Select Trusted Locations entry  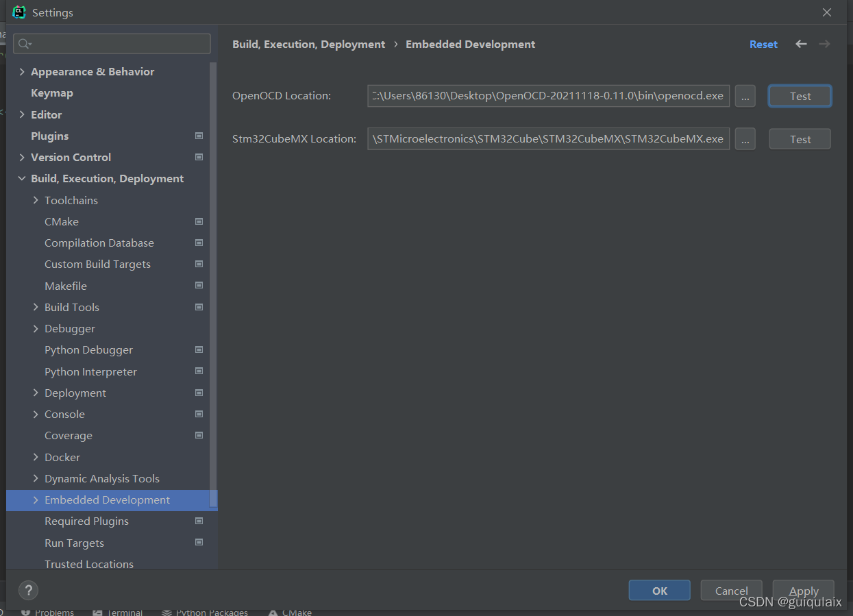tap(89, 564)
